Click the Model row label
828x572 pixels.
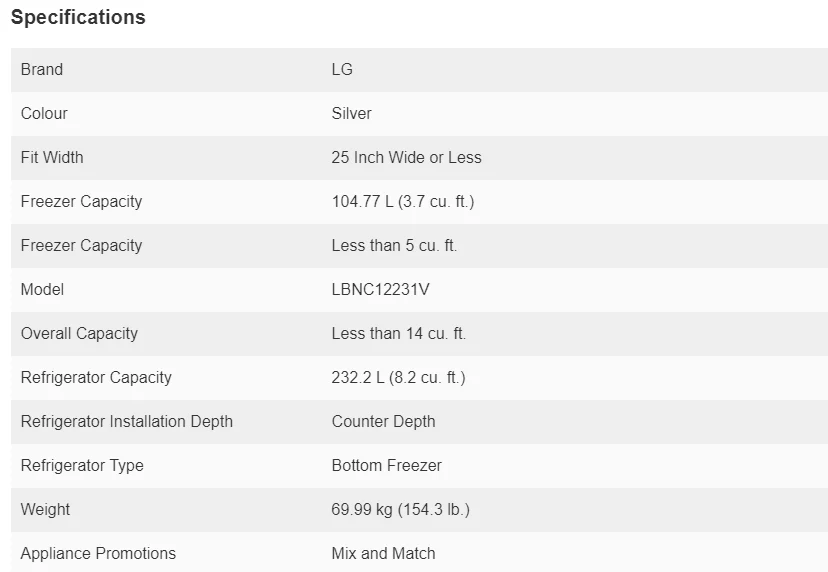coord(42,290)
